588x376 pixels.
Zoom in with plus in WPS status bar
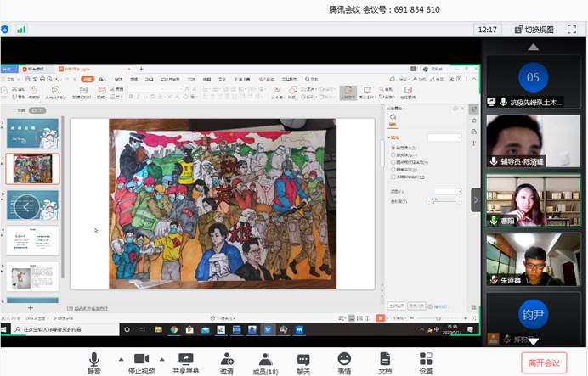point(466,318)
